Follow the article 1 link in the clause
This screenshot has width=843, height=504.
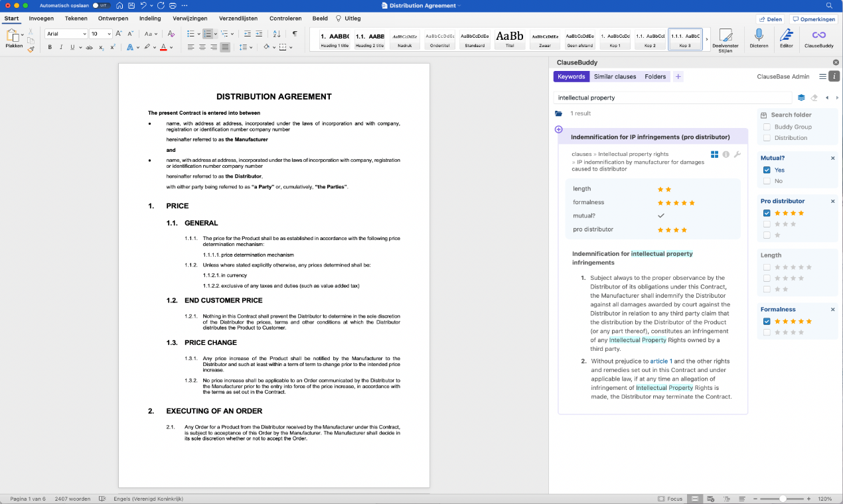click(x=661, y=361)
